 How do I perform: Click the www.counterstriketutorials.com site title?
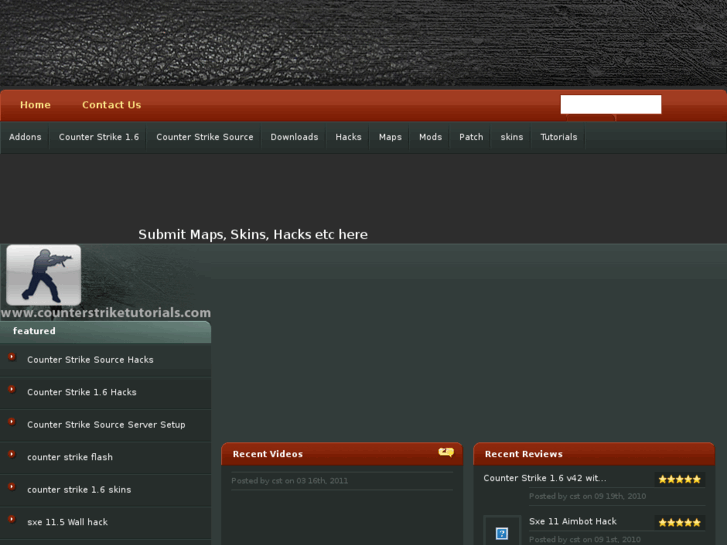(x=106, y=313)
